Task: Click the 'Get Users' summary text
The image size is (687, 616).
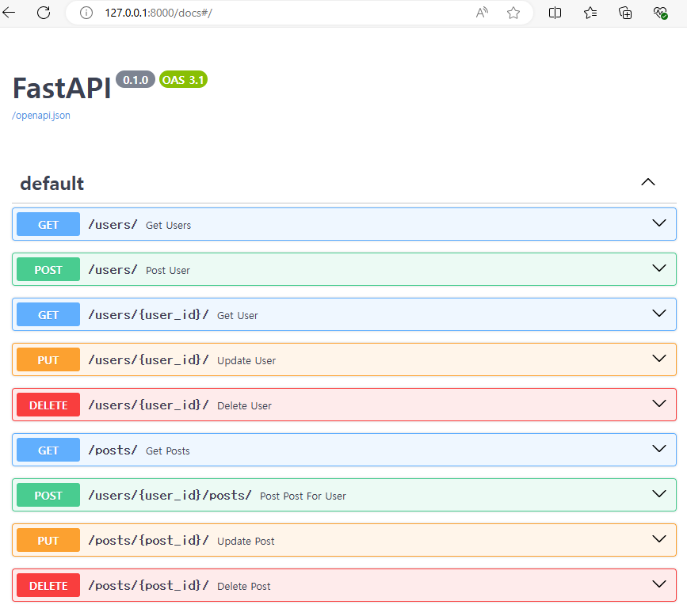Action: click(168, 225)
